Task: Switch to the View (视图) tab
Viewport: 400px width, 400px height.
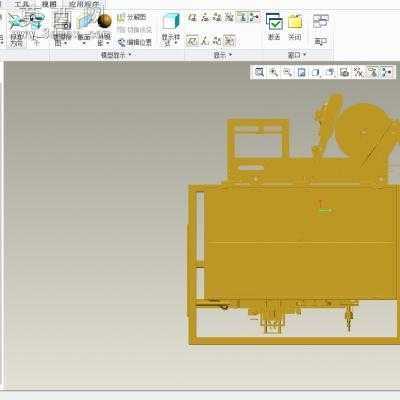Action: point(49,4)
